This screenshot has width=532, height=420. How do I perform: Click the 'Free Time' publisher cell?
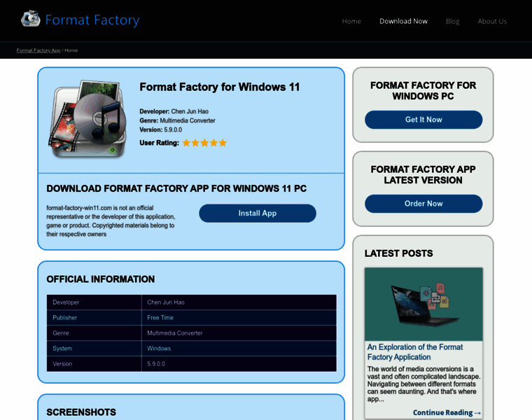239,318
